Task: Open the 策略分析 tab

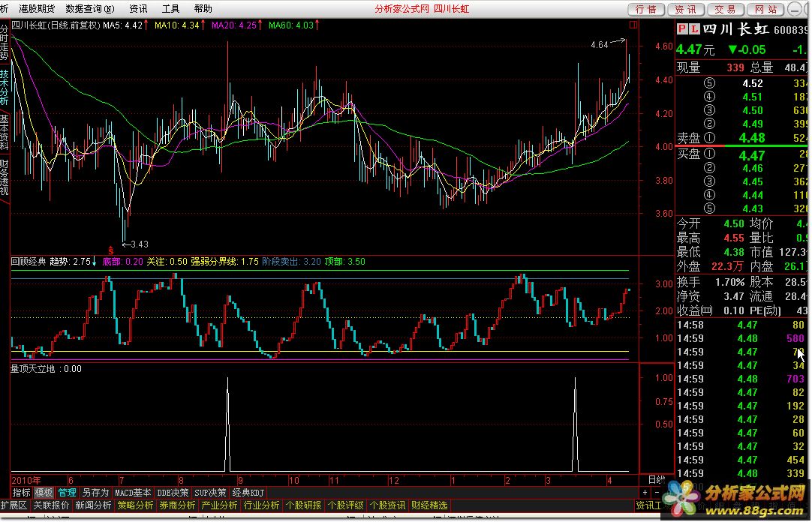Action: tap(135, 505)
